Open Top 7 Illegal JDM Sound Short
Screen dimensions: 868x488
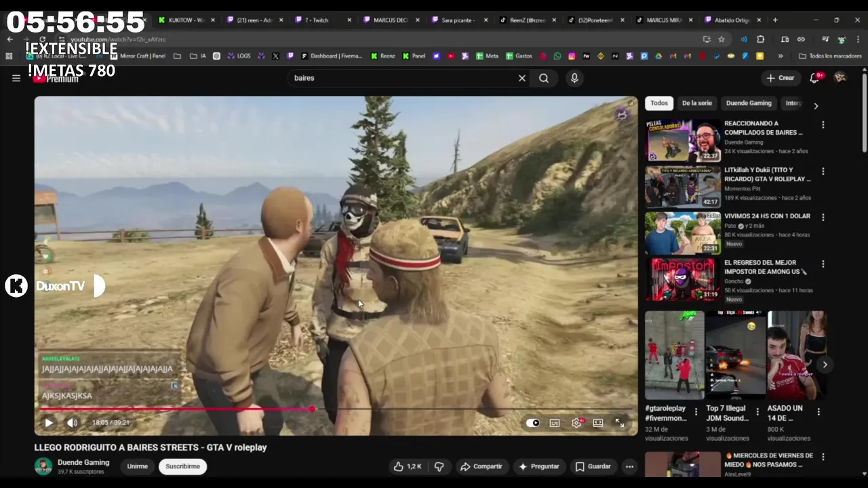point(736,355)
